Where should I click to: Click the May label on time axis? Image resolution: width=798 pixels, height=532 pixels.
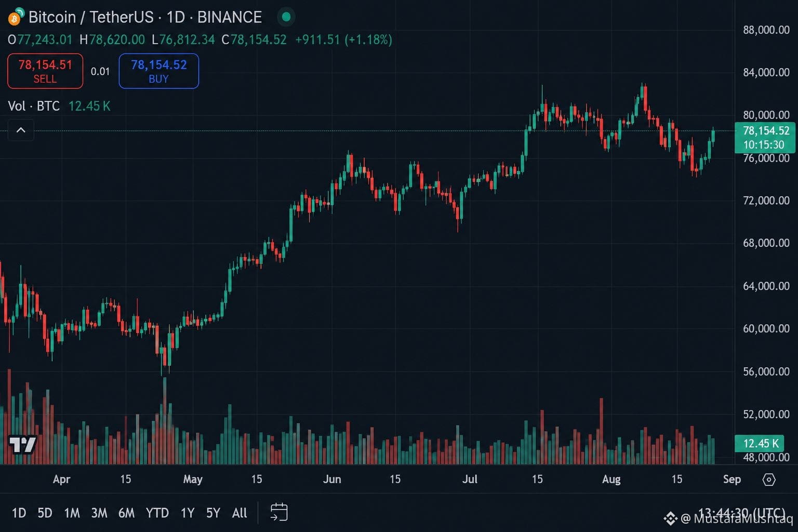193,479
